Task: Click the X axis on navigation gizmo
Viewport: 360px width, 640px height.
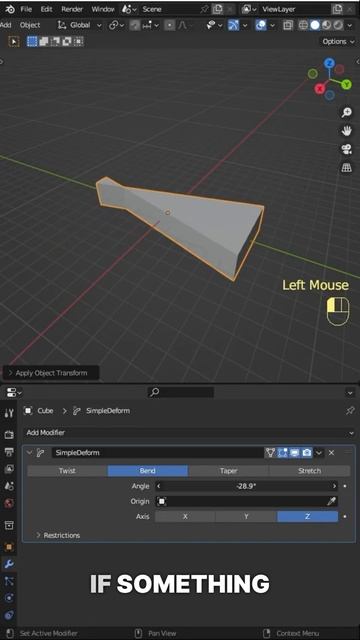Action: point(320,88)
